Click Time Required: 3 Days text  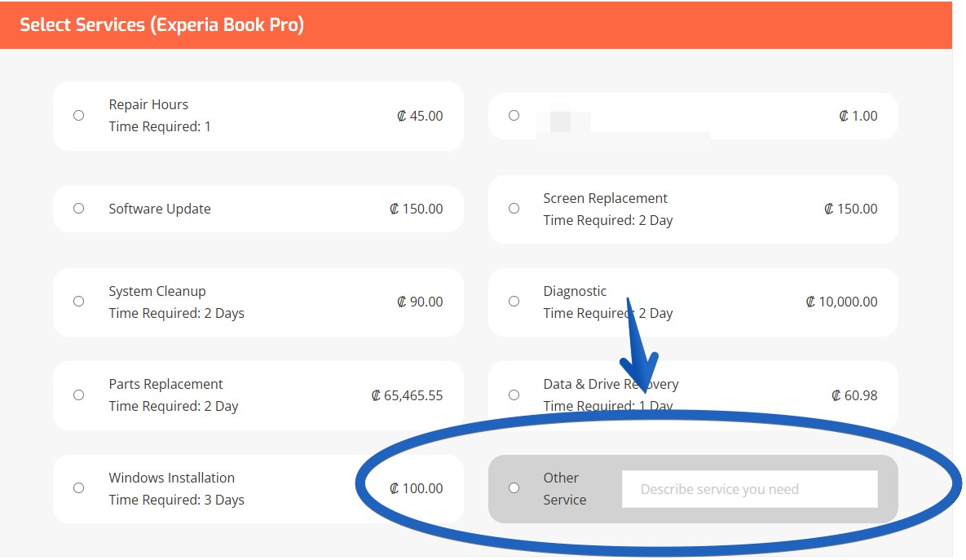pyautogui.click(x=177, y=500)
